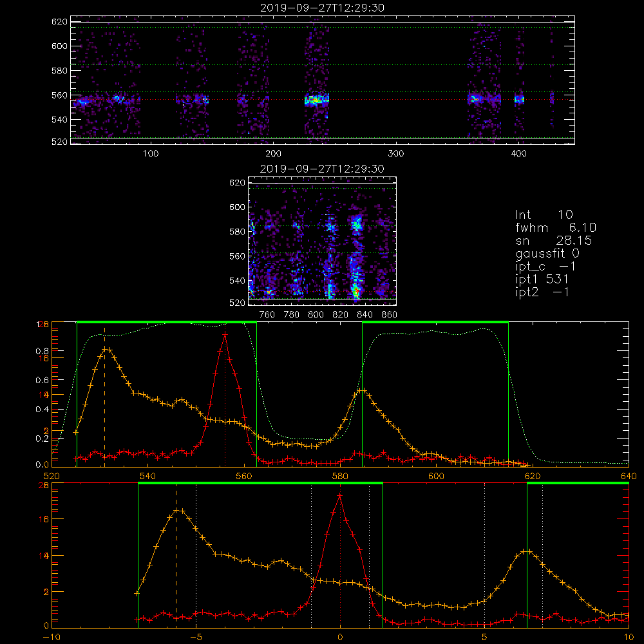Select the 'sn 28.15' readout text
644x644 pixels.
[553, 240]
